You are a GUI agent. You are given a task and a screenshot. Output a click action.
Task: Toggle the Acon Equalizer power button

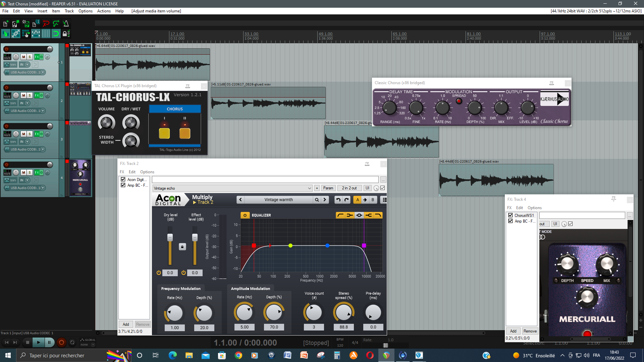pos(245,215)
